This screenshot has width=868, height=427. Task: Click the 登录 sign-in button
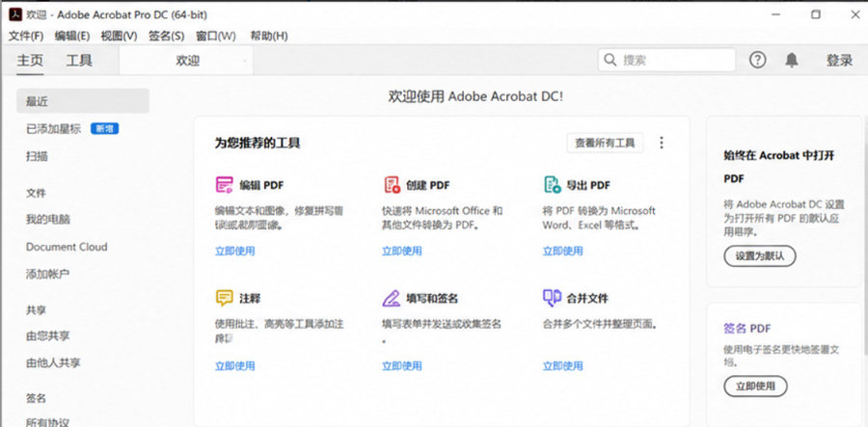pos(840,61)
